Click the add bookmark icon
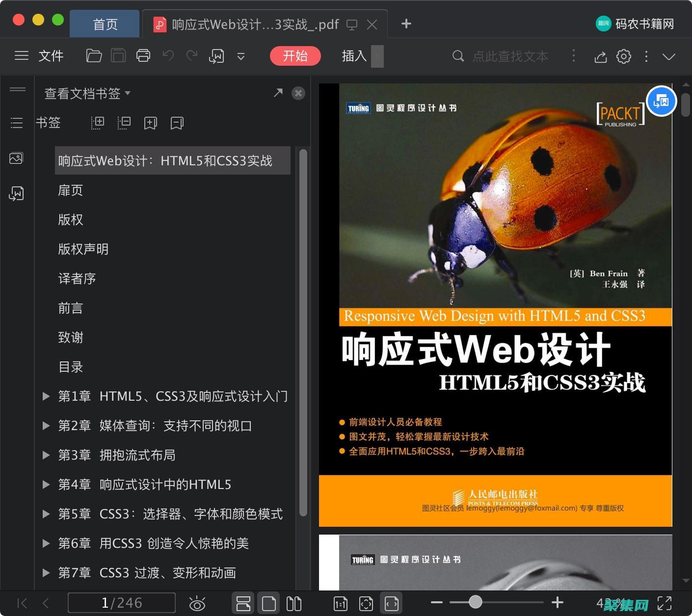 click(x=150, y=123)
